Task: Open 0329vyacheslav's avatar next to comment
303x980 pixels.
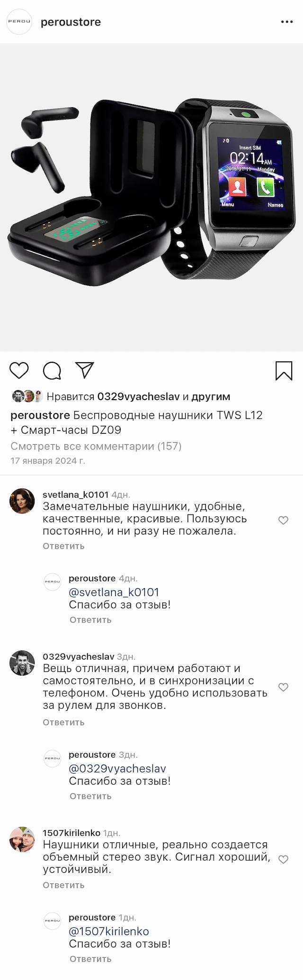Action: point(22,663)
